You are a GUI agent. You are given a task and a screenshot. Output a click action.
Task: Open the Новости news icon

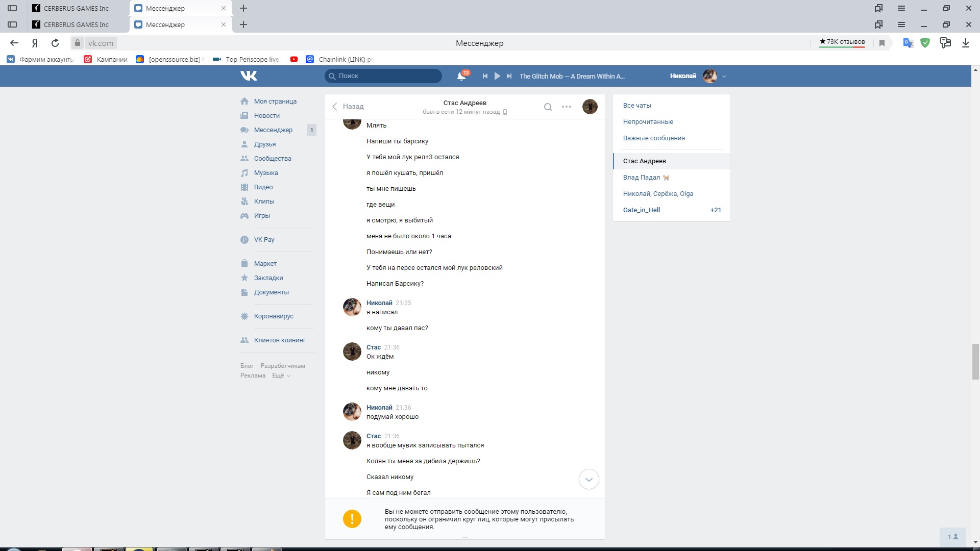[244, 115]
